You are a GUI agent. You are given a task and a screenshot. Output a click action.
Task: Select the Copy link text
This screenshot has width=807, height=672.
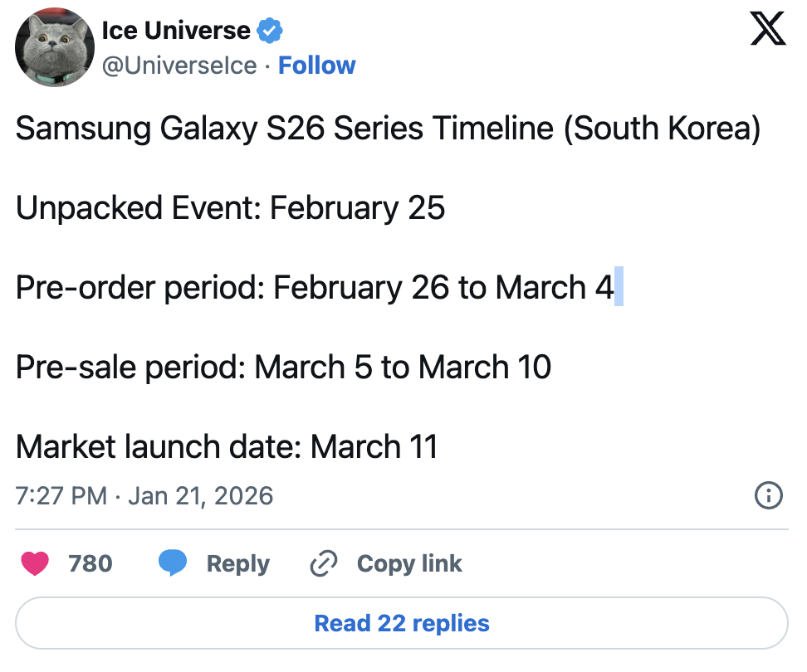[x=409, y=564]
